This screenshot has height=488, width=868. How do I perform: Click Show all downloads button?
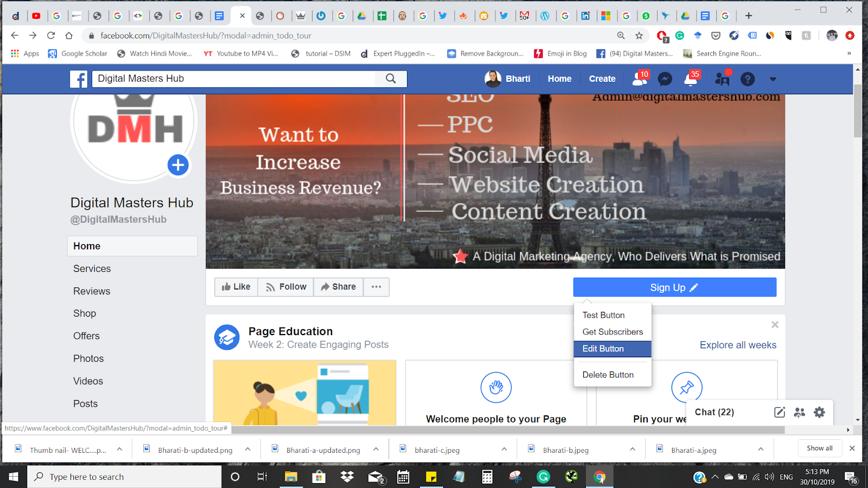click(819, 448)
